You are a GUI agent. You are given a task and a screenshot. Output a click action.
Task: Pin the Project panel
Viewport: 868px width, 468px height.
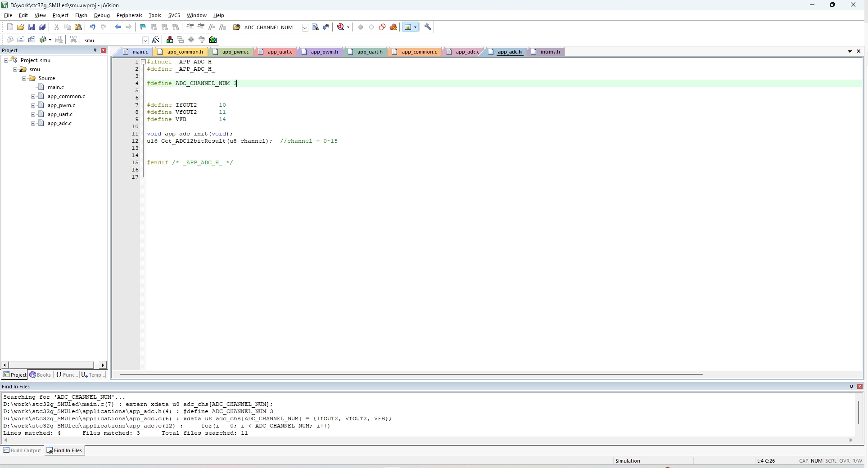tap(95, 50)
